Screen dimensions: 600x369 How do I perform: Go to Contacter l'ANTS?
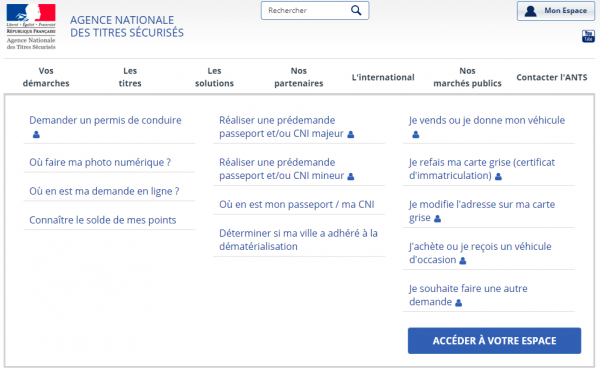tap(552, 77)
